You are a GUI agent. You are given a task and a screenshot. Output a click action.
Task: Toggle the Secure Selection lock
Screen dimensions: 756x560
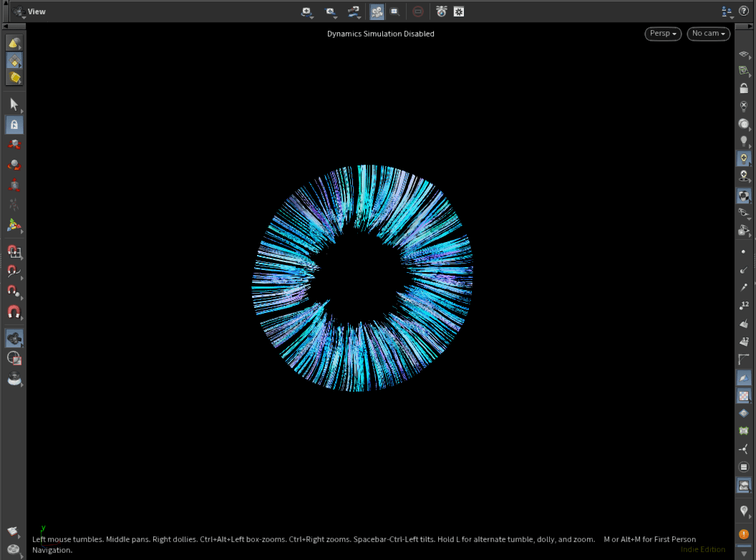point(14,124)
